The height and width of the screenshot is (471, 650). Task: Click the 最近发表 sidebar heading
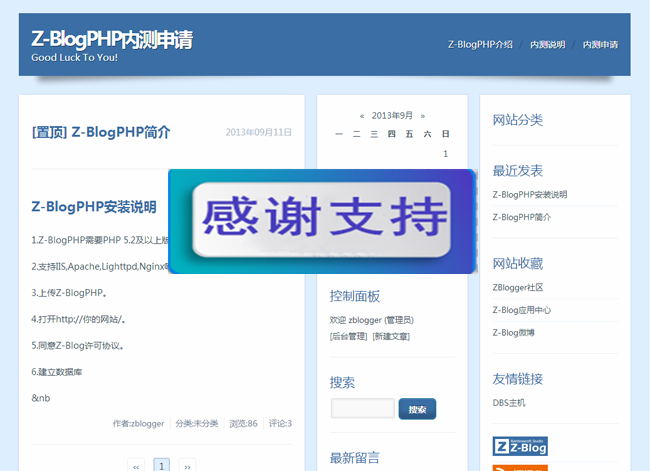tap(518, 170)
